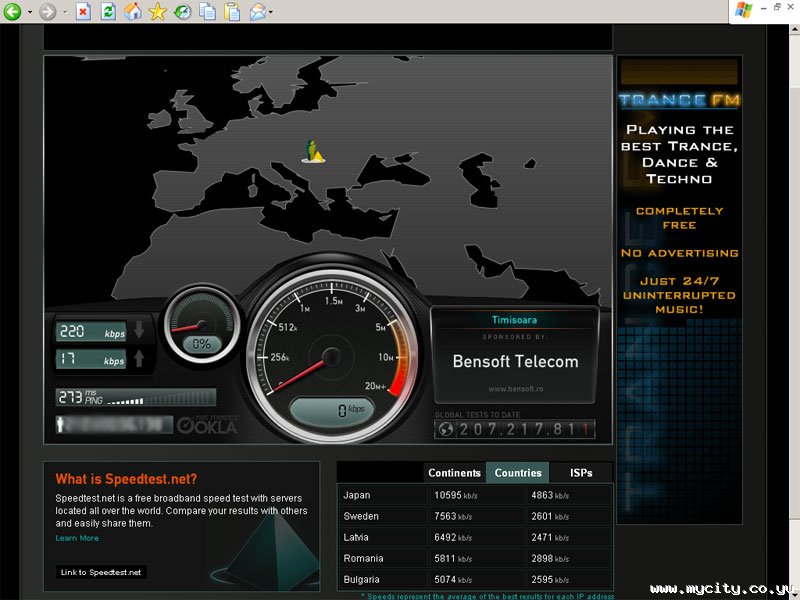Click the 220 kbps download speed readout
The width and height of the screenshot is (800, 600).
click(x=91, y=331)
